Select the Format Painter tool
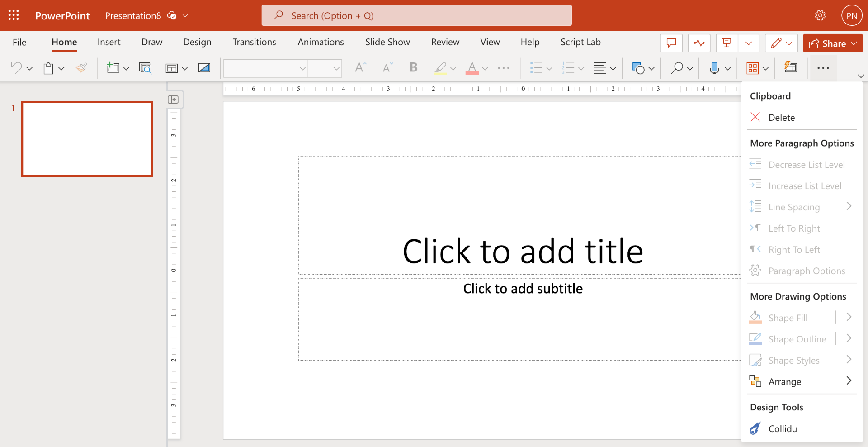868x447 pixels. coord(81,68)
